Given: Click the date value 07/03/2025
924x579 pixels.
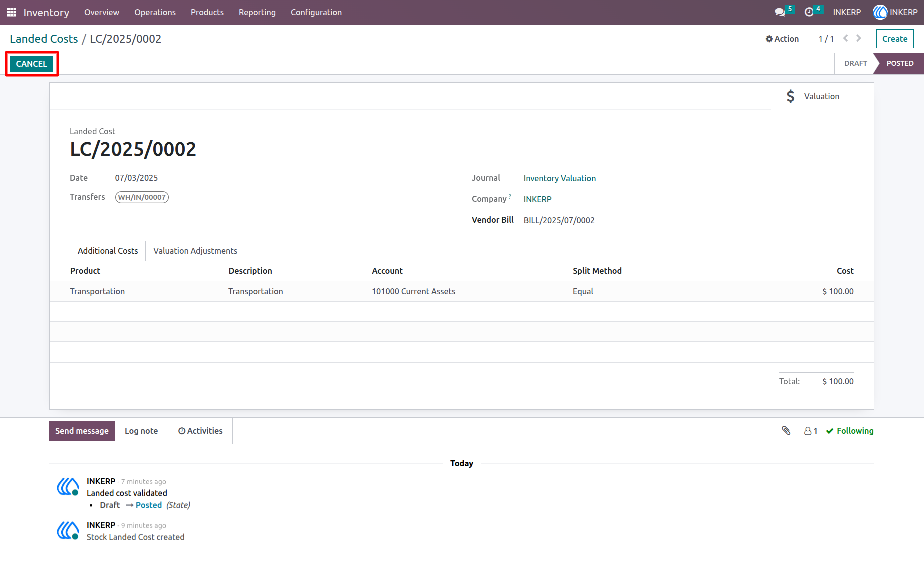Looking at the screenshot, I should tap(136, 178).
